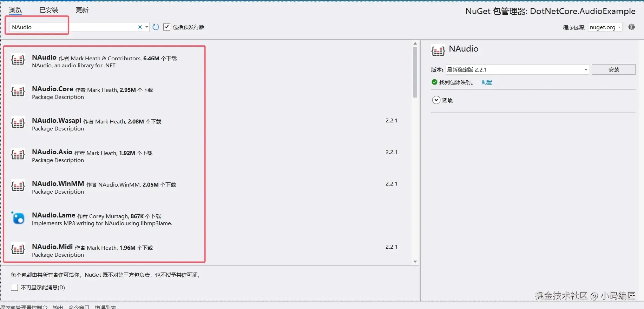
Task: Click version 2.2.1 beside NAudio.Asio
Action: 391,152
